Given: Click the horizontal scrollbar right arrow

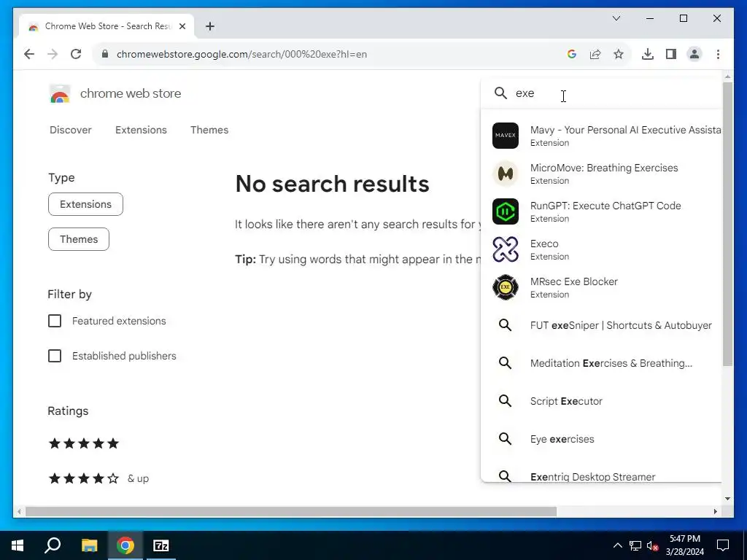Looking at the screenshot, I should [715, 512].
